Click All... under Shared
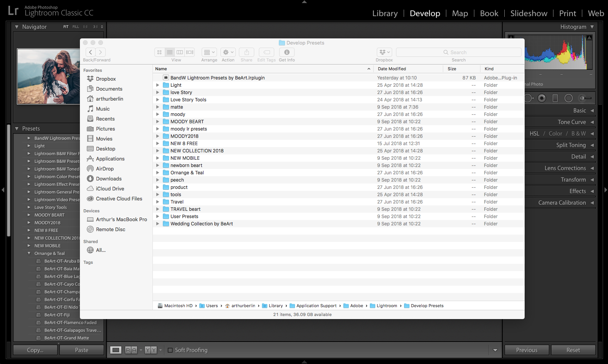 pos(101,250)
